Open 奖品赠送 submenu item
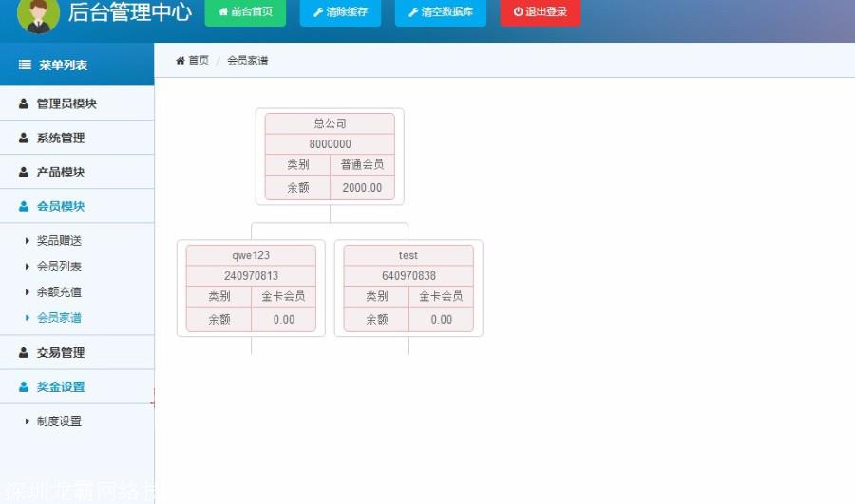Screen dimensions: 855x504 [59, 241]
